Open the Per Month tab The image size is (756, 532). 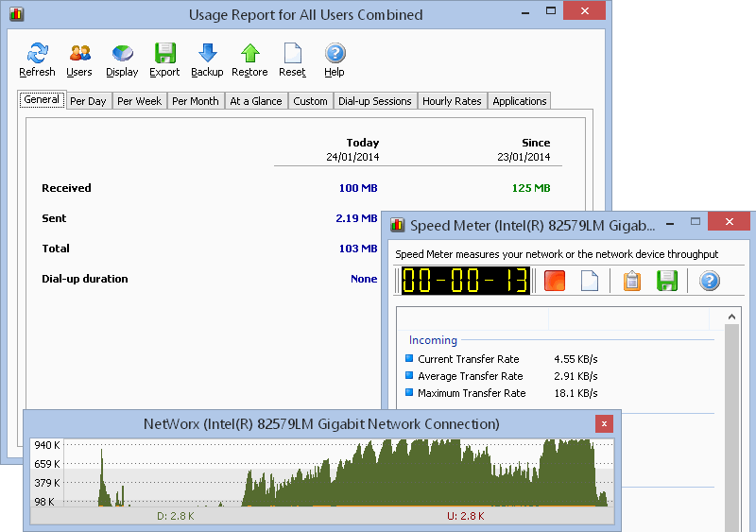[196, 101]
